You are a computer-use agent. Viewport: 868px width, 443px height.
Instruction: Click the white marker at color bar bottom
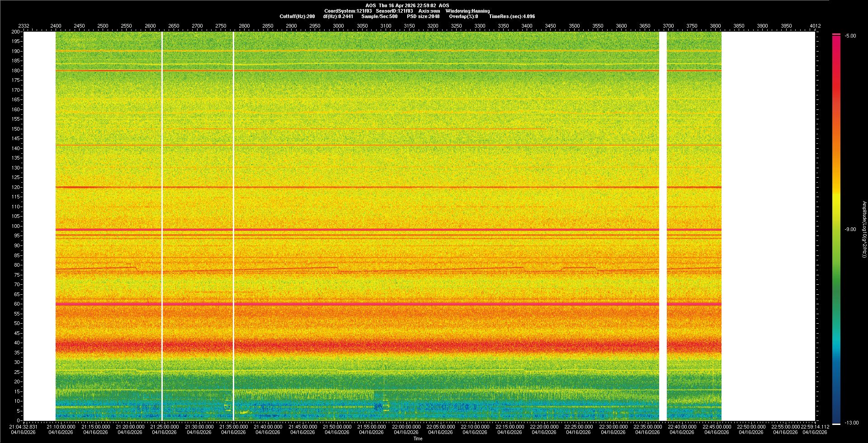pos(836,424)
